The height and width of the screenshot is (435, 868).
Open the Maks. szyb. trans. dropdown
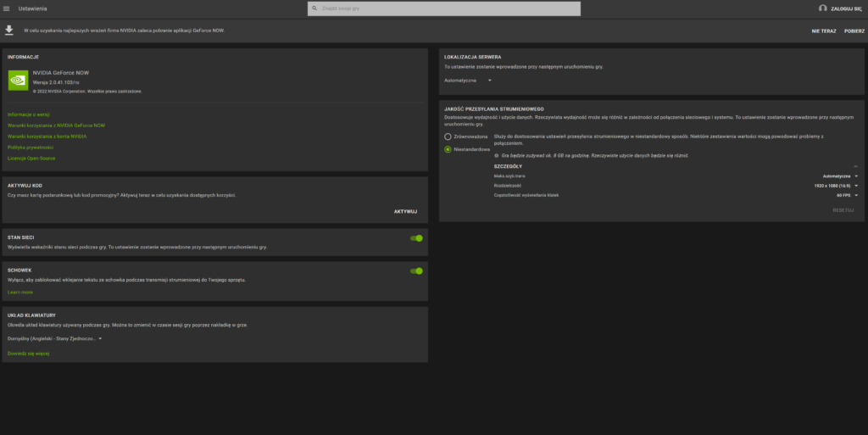coord(840,176)
